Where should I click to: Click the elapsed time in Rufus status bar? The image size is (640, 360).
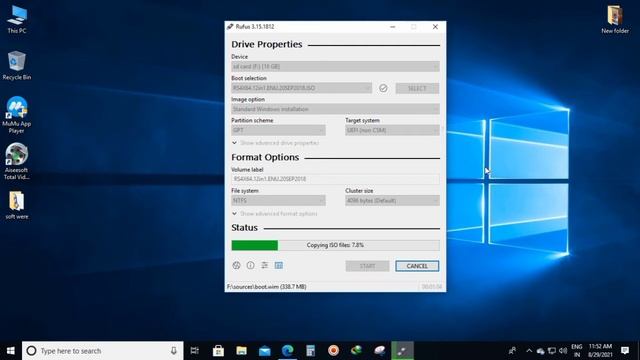431,287
